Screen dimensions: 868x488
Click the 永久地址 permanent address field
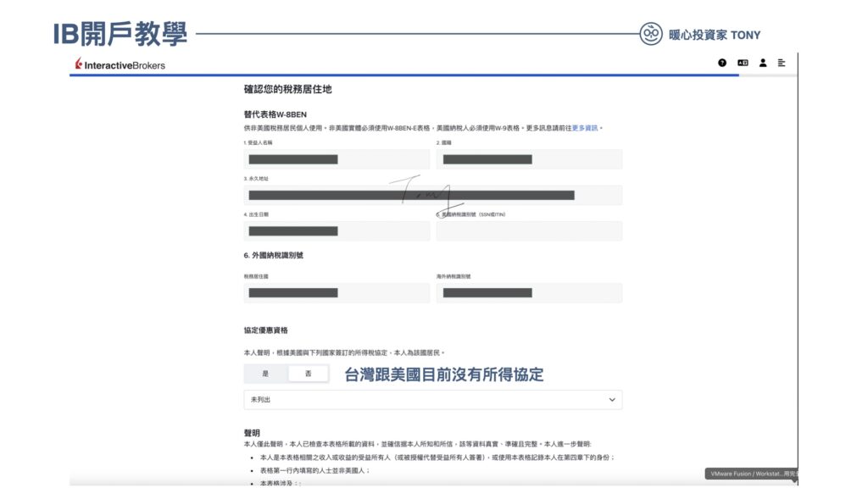(433, 196)
